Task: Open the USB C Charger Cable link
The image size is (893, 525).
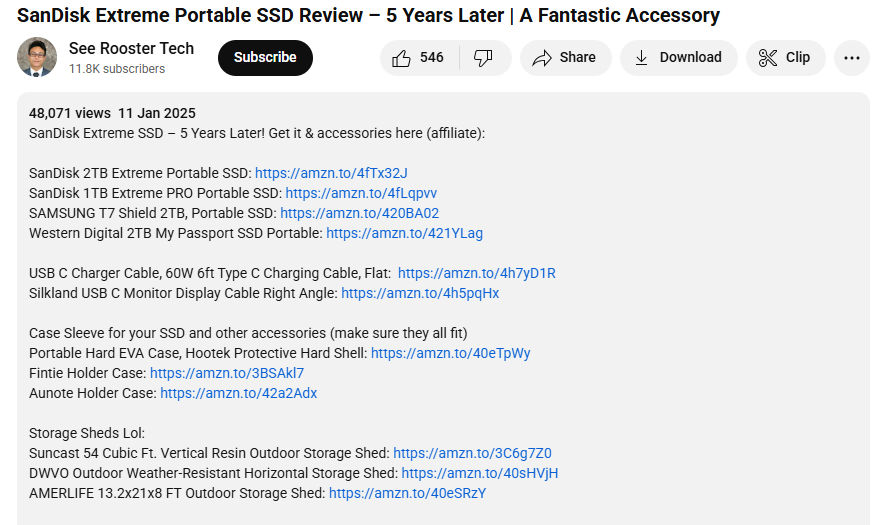Action: pos(476,273)
